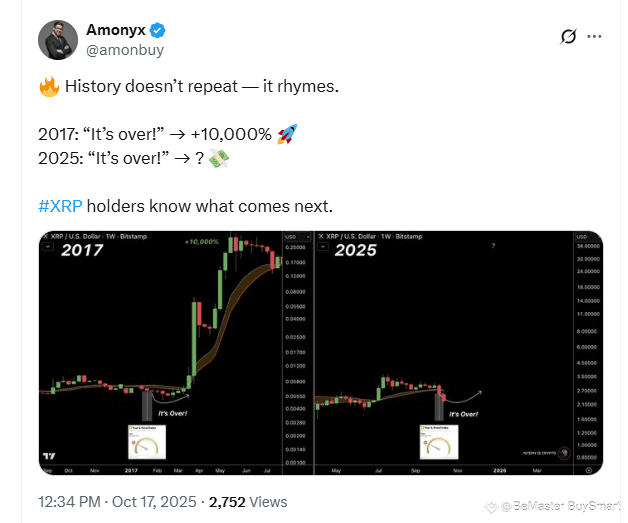628x523 pixels.
Task: Open the @amonbuy handle link
Action: click(125, 50)
